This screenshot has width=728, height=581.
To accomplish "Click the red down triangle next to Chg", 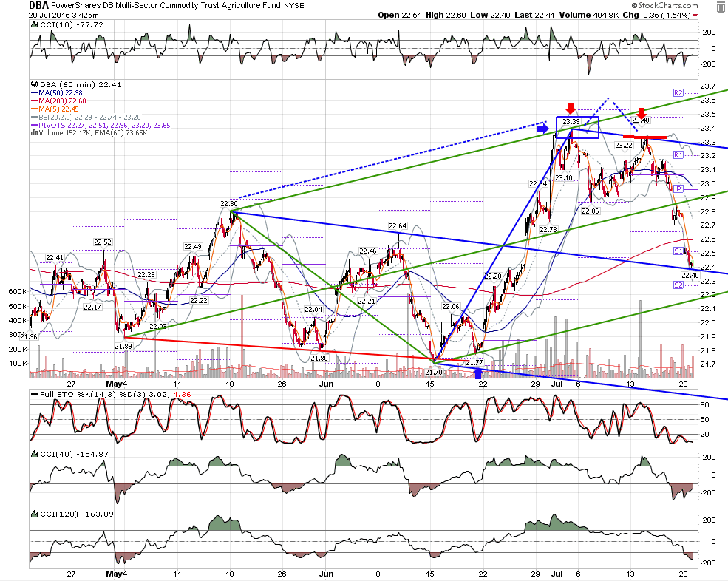I will point(695,16).
